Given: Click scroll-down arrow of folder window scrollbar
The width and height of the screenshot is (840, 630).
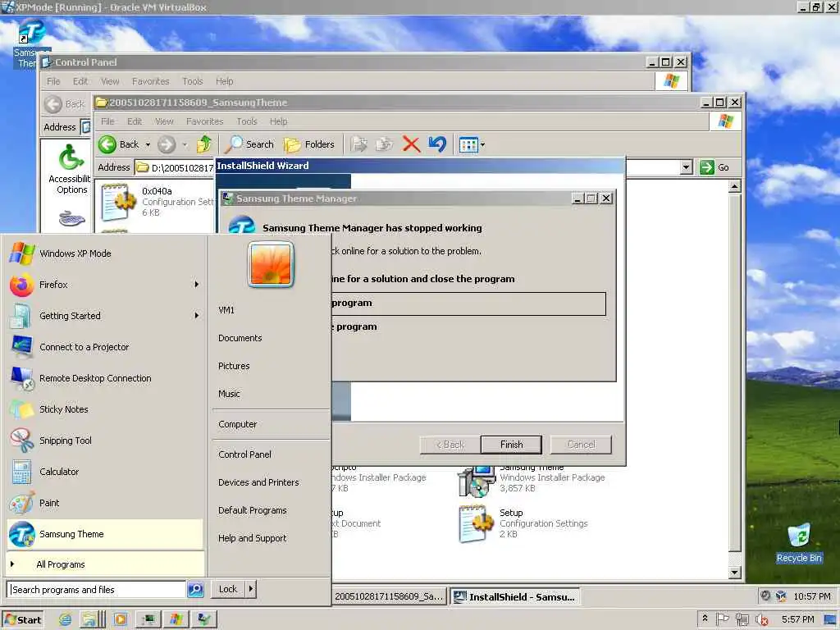Looking at the screenshot, I should click(x=734, y=572).
